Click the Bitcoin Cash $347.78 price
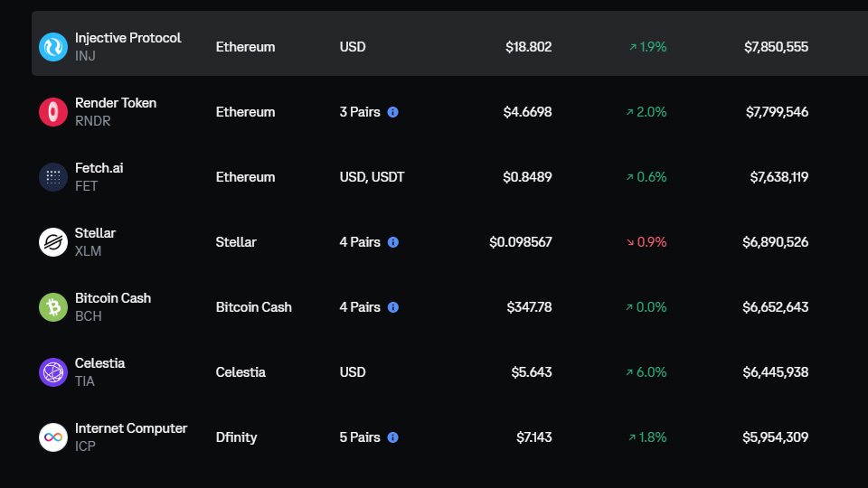 (x=529, y=307)
